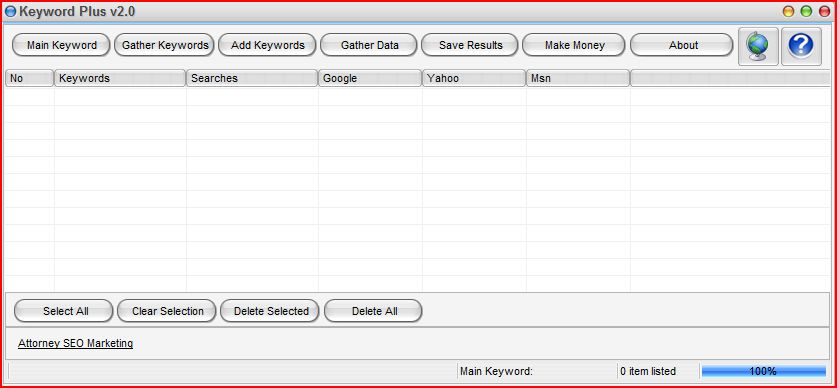Start Gather Data

click(369, 45)
